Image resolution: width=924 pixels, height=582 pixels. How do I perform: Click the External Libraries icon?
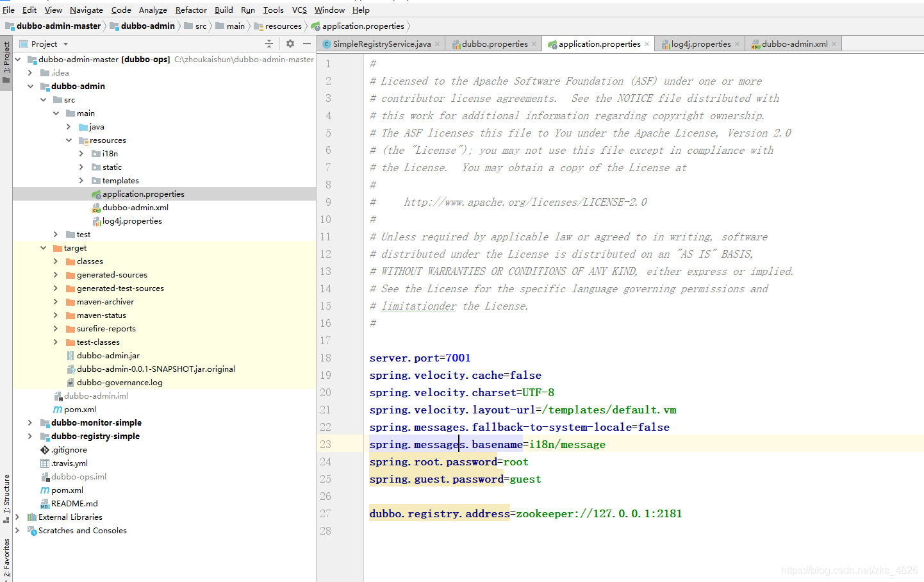coord(32,517)
